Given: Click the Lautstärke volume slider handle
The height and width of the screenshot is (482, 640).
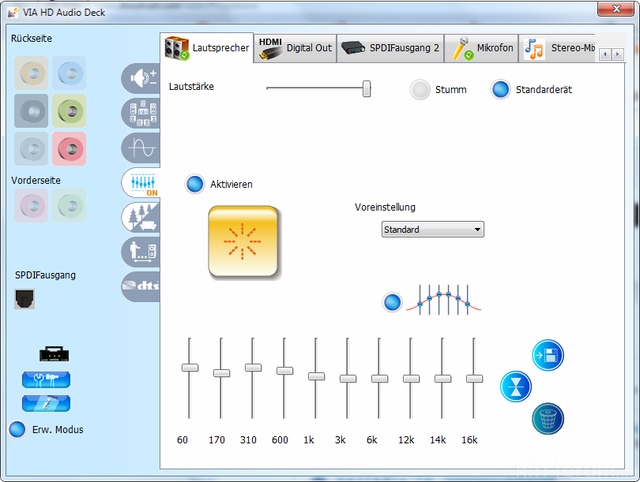Looking at the screenshot, I should coord(366,89).
